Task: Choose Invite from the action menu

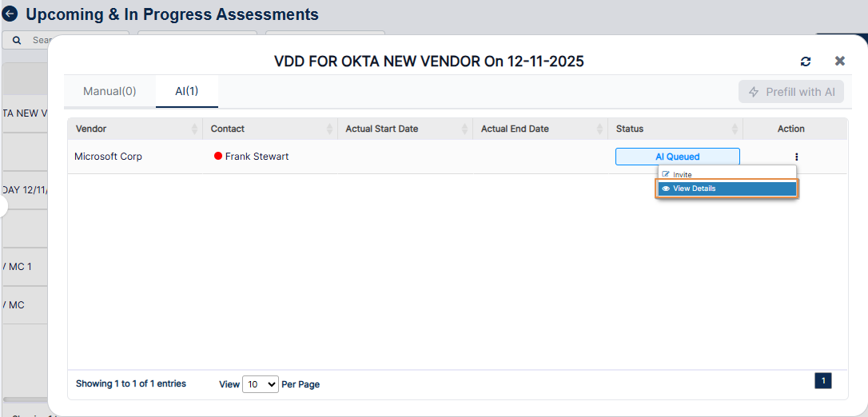Action: coord(727,174)
